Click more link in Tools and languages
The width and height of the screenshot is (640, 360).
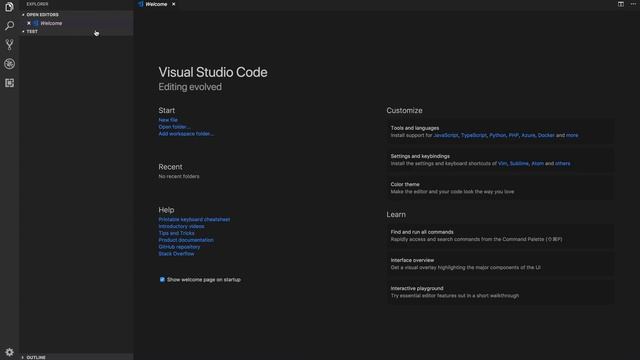click(x=572, y=136)
